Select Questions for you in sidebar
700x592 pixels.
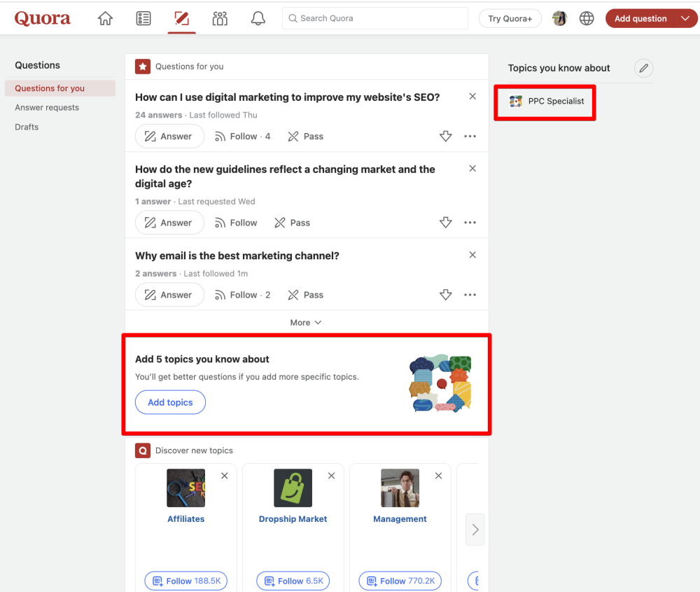[x=60, y=88]
